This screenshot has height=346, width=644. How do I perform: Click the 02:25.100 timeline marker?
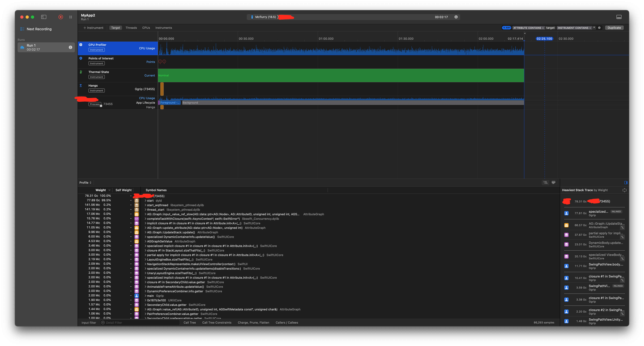(x=544, y=39)
